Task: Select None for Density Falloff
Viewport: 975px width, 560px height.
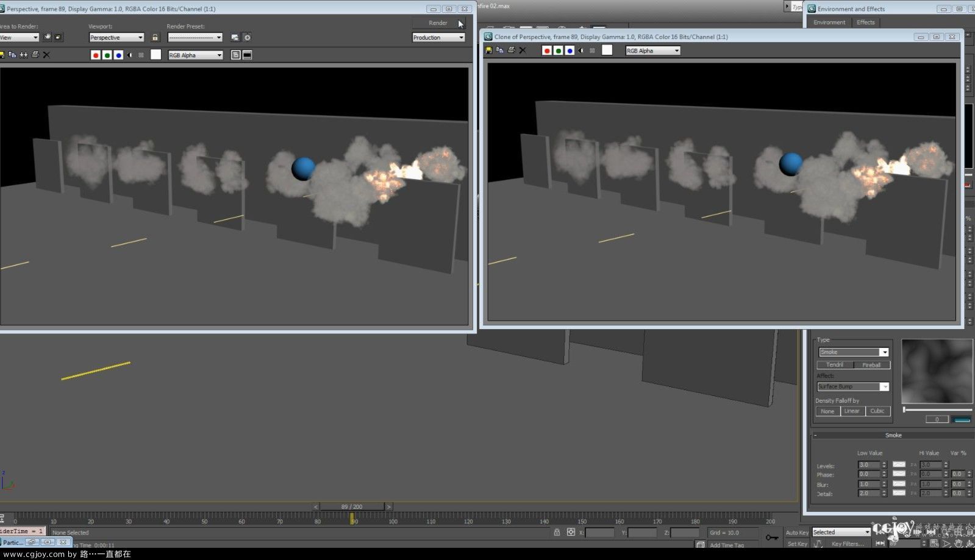Action: [x=827, y=411]
